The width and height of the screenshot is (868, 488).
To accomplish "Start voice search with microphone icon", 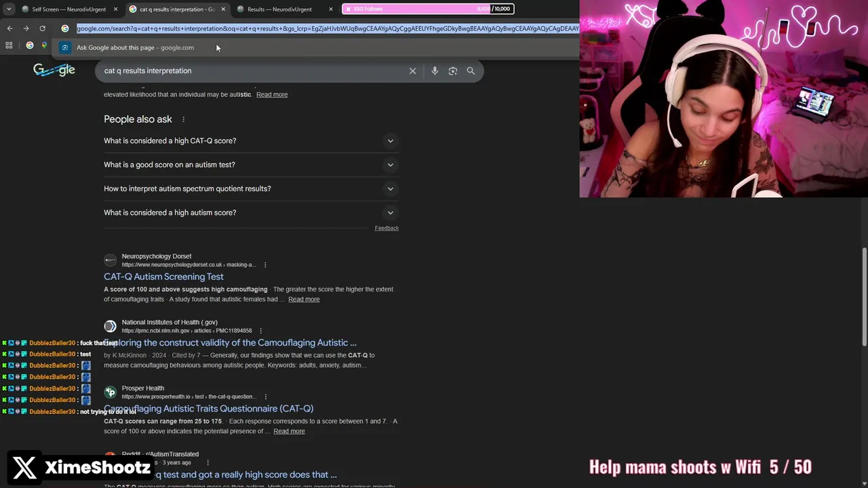I will click(x=435, y=70).
